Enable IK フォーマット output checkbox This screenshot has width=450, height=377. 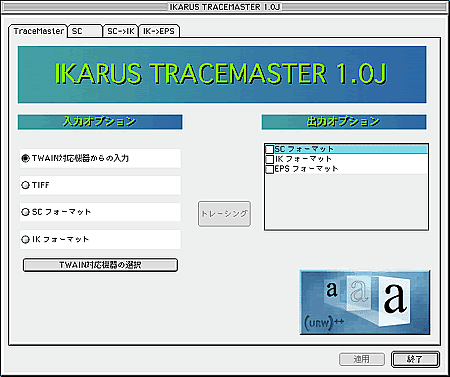(270, 159)
